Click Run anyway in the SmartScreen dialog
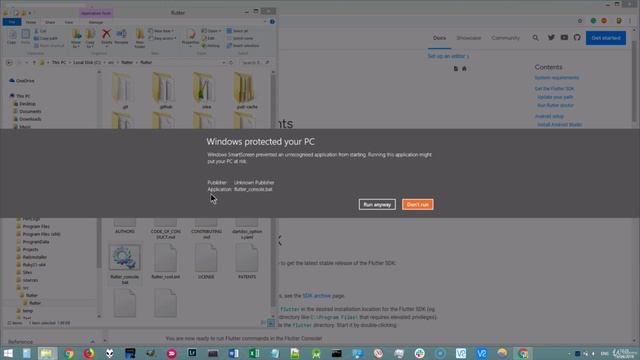Screen dimensions: 640x360 tap(377, 204)
